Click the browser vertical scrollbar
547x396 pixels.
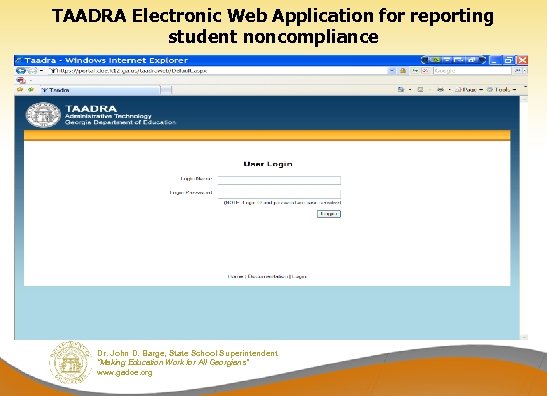[x=524, y=218]
